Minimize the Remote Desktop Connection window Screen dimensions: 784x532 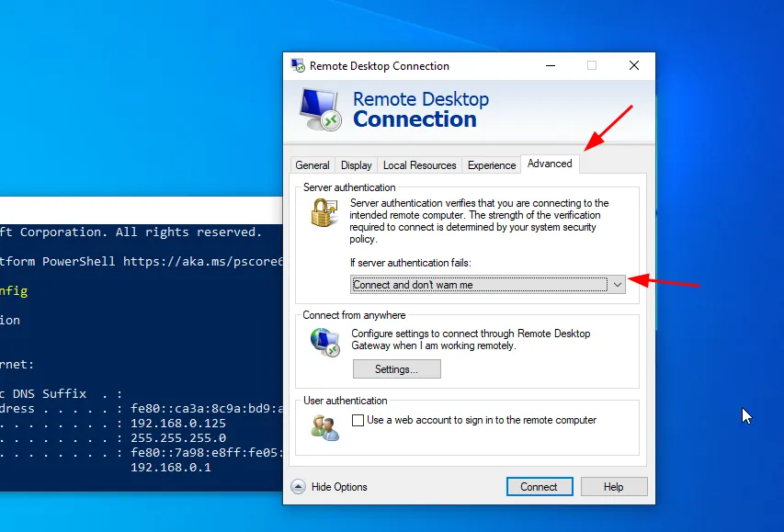(x=550, y=66)
